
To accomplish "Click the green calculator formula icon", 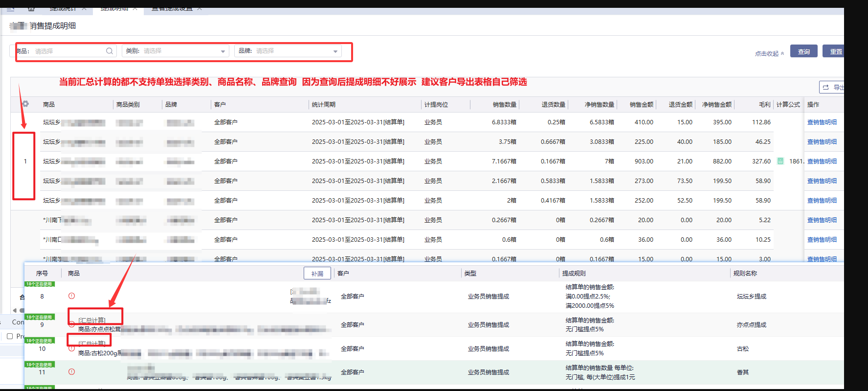I will click(780, 161).
